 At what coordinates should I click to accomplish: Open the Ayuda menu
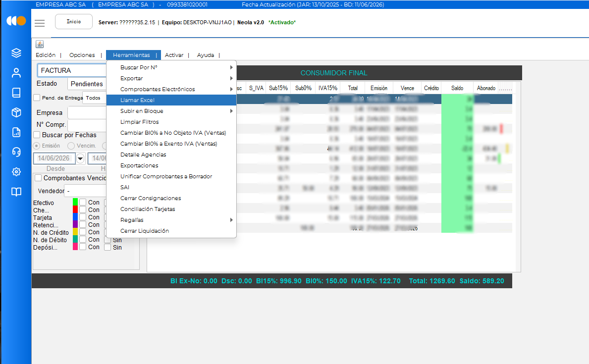[x=206, y=55]
